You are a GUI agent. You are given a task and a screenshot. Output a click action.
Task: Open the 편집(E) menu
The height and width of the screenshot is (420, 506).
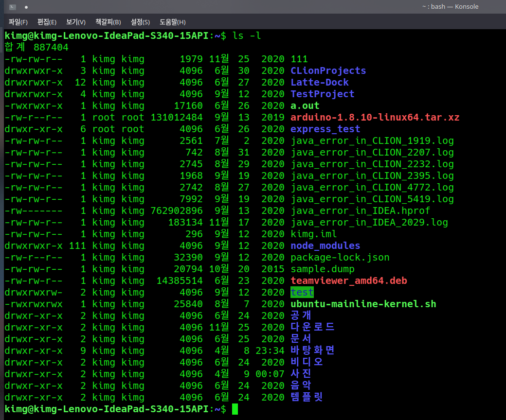point(47,22)
